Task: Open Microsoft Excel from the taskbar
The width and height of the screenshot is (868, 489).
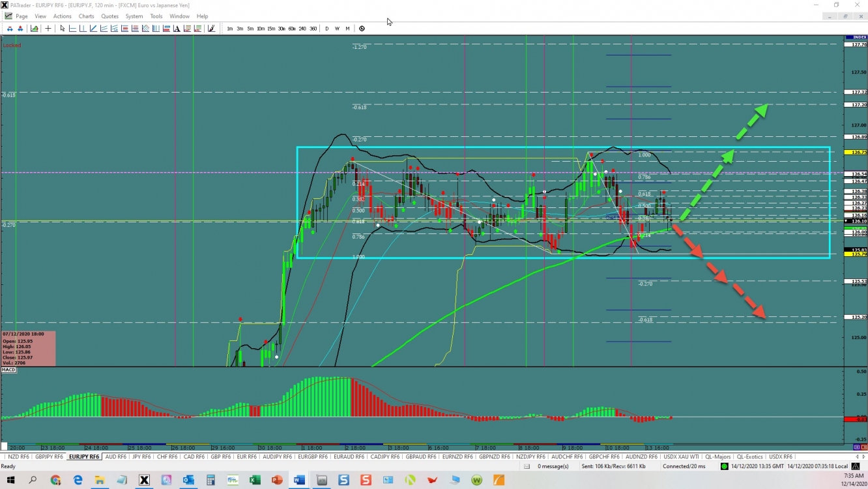Action: pyautogui.click(x=255, y=481)
